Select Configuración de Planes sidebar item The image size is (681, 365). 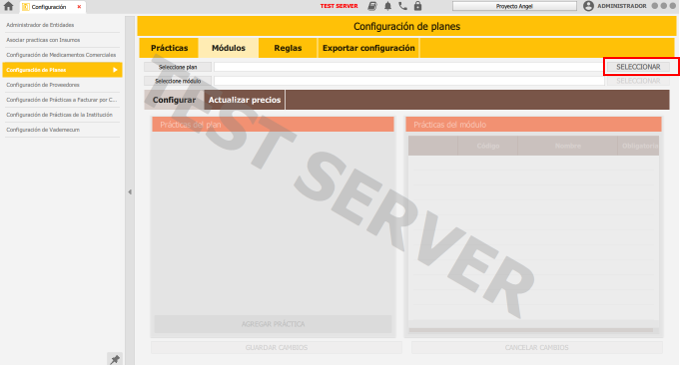point(62,70)
